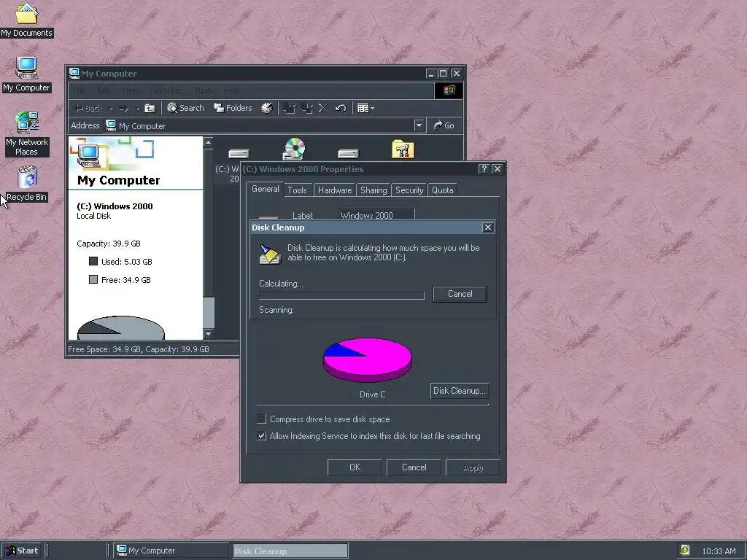Viewport: 747px width, 560px height.
Task: Click the Free space color swatch
Action: pyautogui.click(x=93, y=279)
